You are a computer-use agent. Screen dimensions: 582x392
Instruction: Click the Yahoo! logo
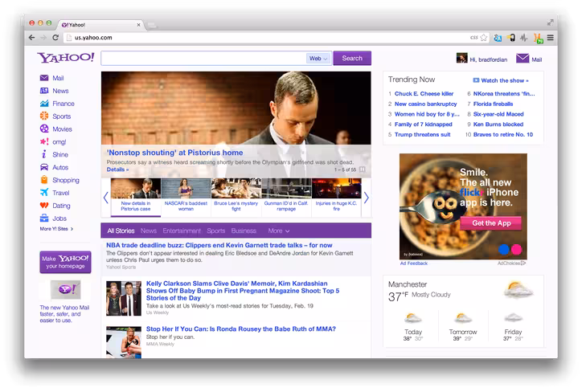[66, 58]
